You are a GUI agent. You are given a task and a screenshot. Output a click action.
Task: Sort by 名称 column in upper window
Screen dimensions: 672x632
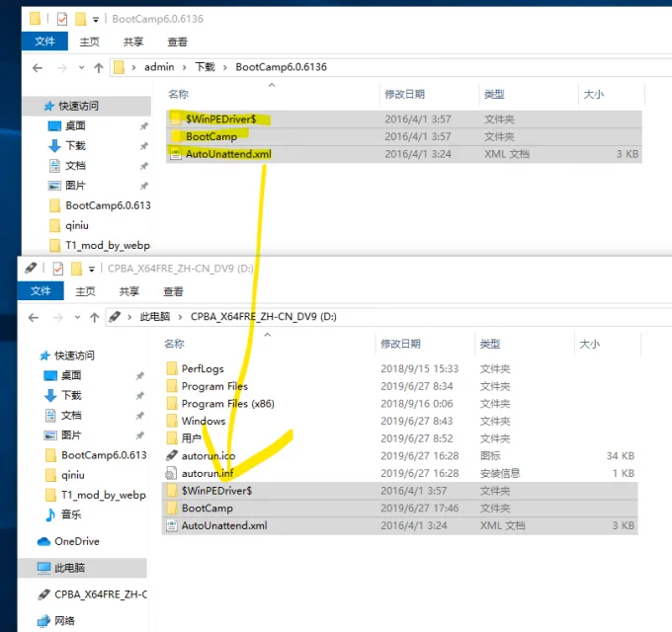tap(178, 94)
